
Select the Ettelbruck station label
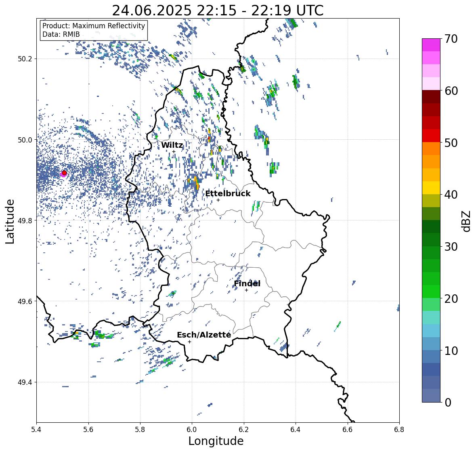coord(228,194)
